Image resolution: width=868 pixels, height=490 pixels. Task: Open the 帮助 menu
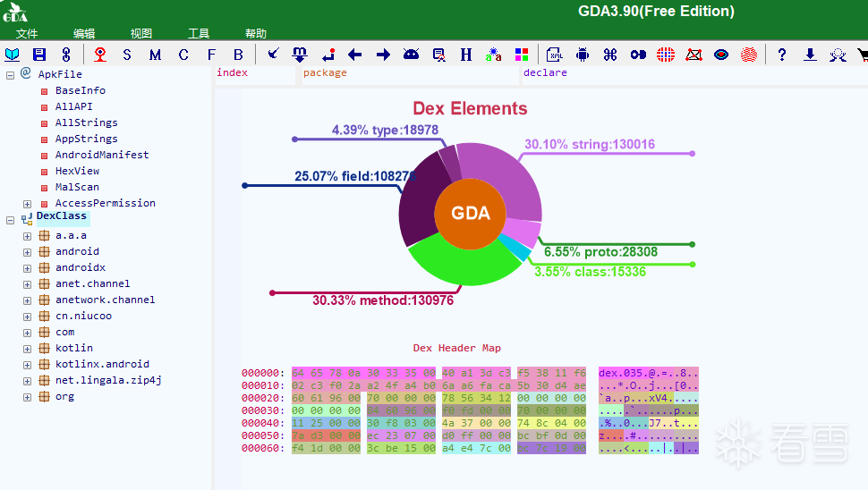point(256,33)
